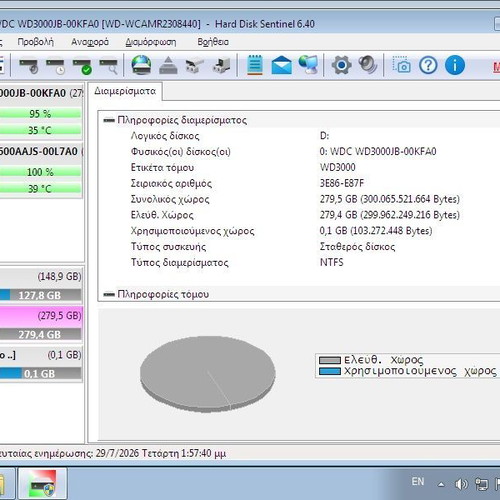This screenshot has height=500, width=500.
Task: Click the eject triangle toolbar icon
Action: tap(168, 65)
